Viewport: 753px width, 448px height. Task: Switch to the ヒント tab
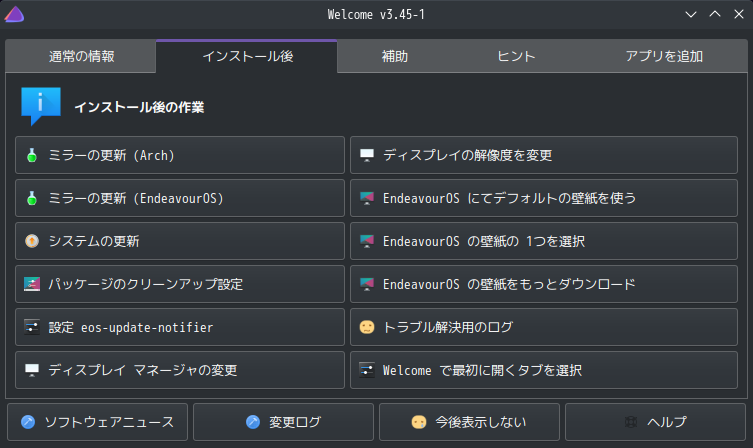[x=516, y=56]
